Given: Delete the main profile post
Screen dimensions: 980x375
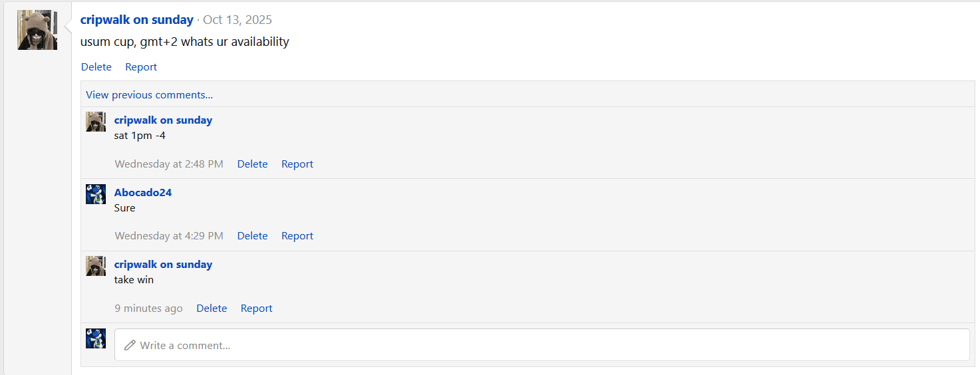Looking at the screenshot, I should pos(96,67).
